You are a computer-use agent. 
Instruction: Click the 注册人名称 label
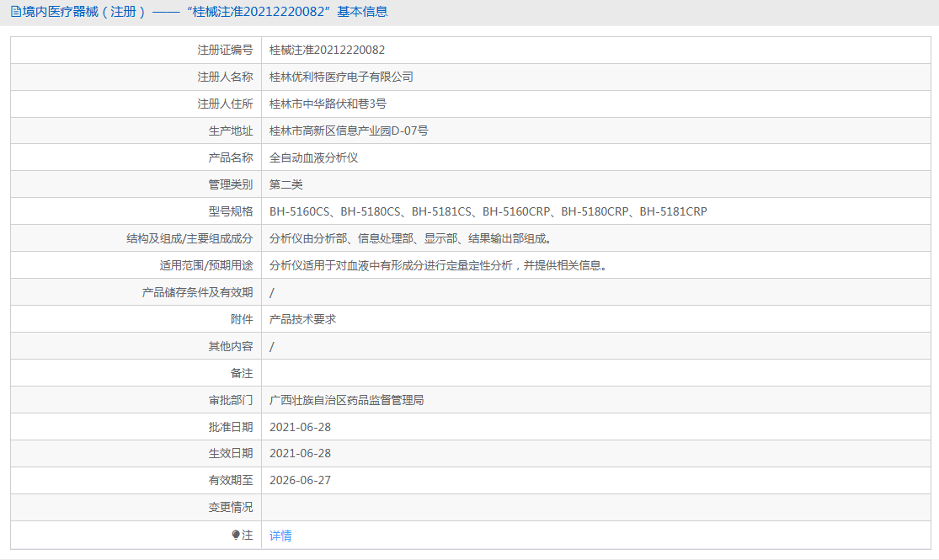[x=225, y=77]
